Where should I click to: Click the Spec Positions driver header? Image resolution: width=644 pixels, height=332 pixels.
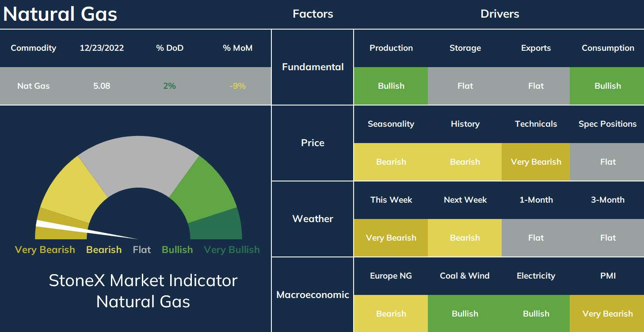(607, 124)
